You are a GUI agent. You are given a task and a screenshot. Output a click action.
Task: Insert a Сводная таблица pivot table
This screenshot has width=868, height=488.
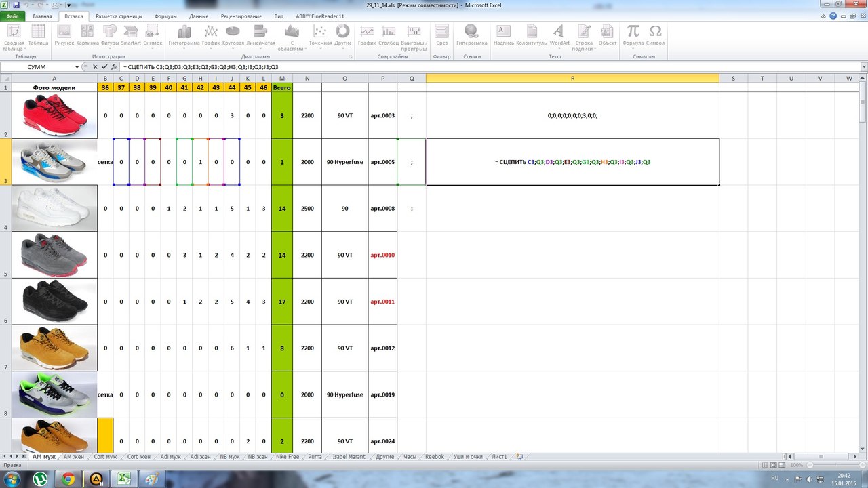14,37
